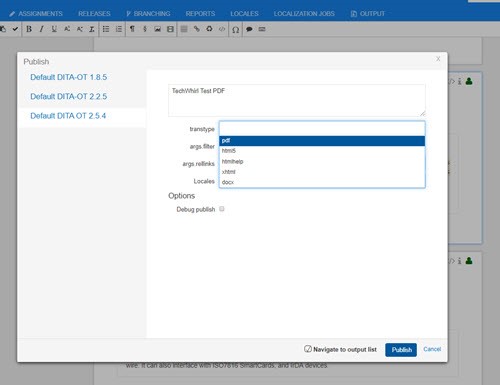Click the upper info icon behind the dialog

[x=460, y=81]
